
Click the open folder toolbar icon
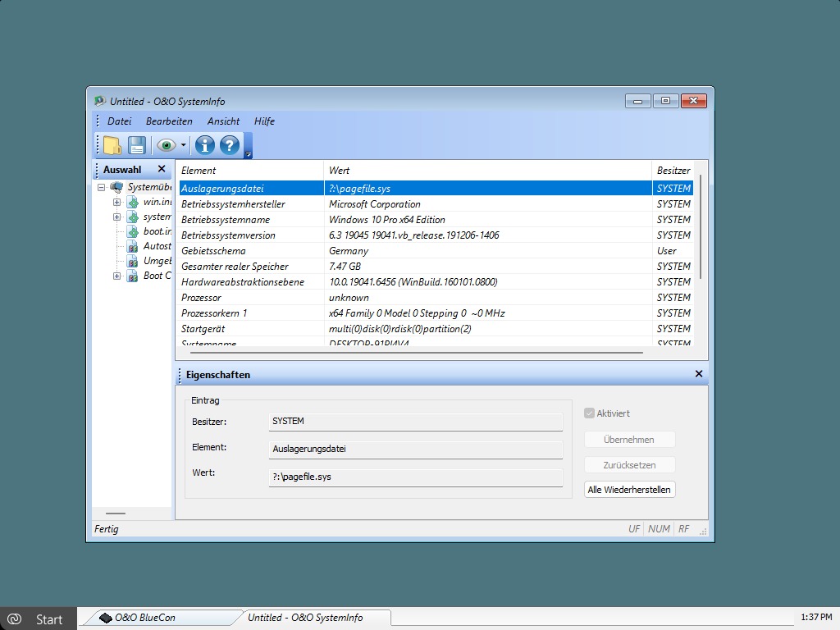click(x=112, y=145)
